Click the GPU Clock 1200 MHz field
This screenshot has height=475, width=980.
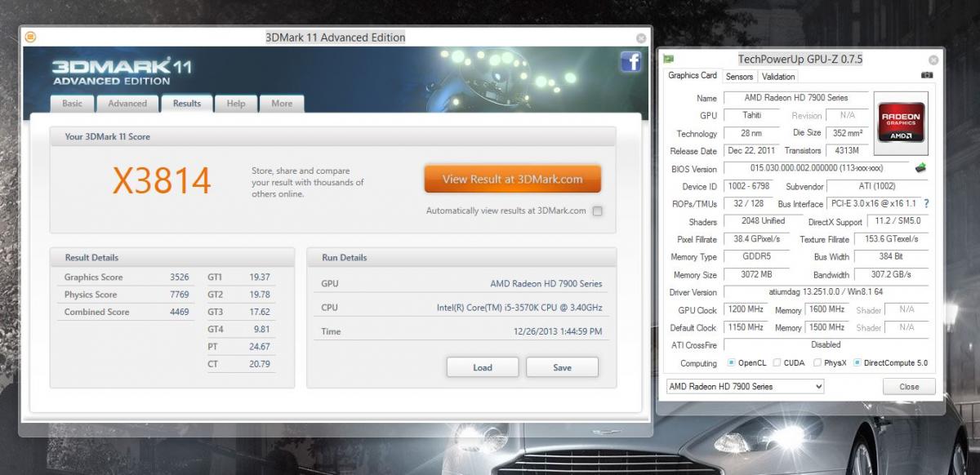(746, 310)
